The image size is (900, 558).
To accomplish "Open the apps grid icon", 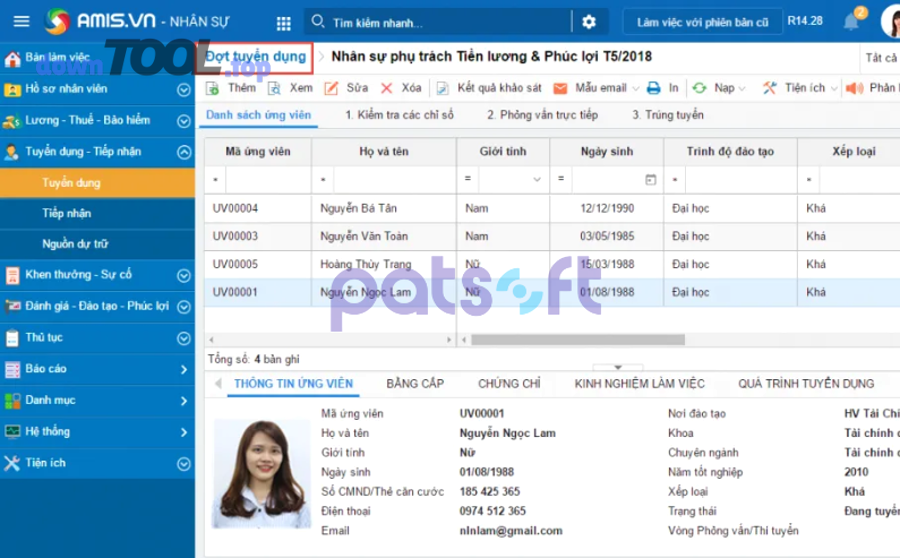I will 284,23.
